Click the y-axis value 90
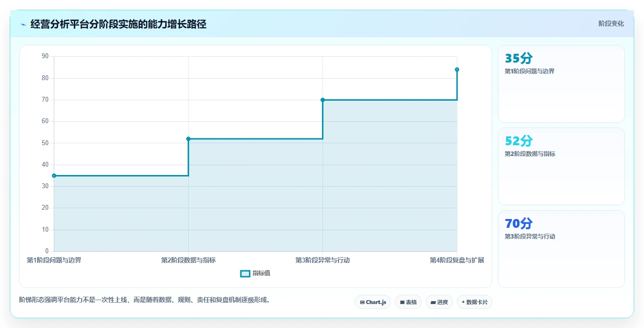This screenshot has width=644, height=328. click(45, 56)
